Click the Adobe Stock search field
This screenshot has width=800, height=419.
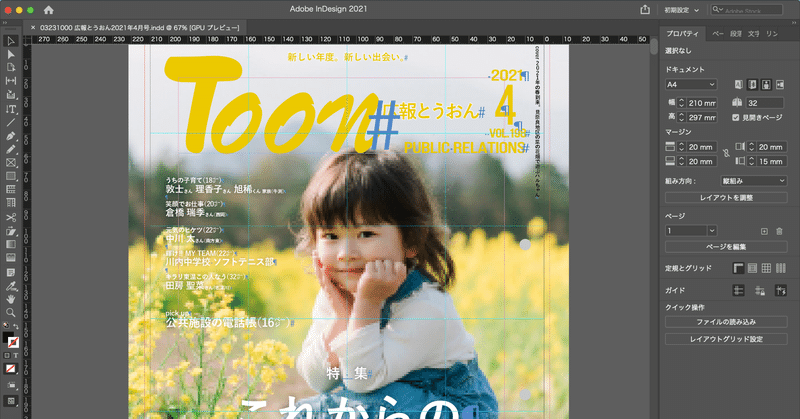coord(746,10)
